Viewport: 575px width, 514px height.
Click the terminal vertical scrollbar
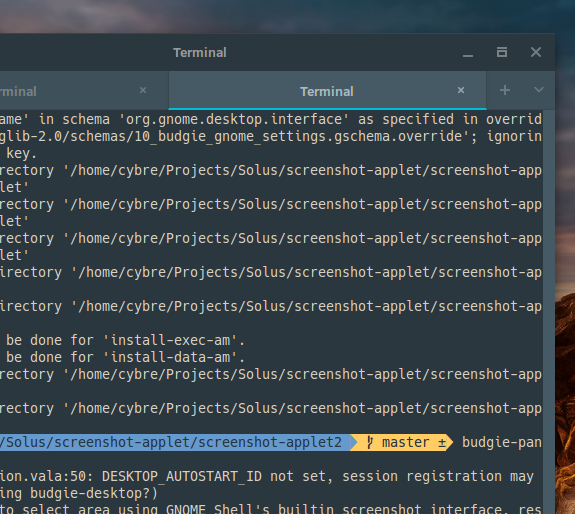pos(549,312)
